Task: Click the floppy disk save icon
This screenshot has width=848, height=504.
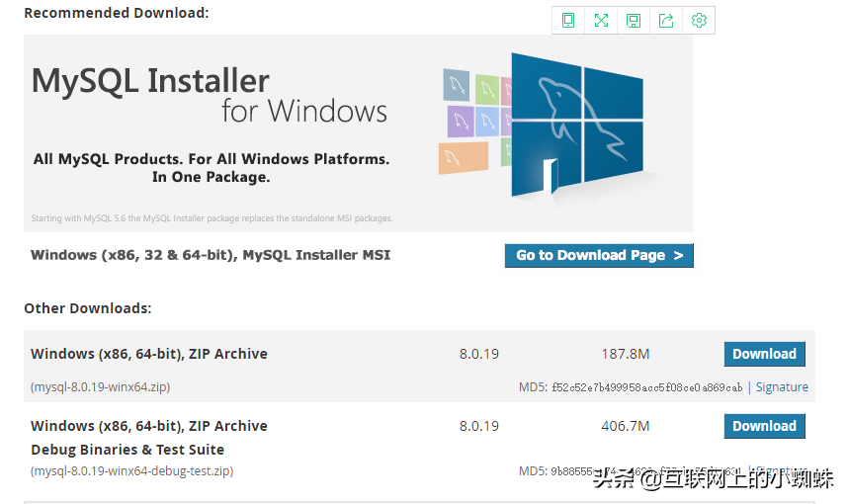Action: (634, 21)
